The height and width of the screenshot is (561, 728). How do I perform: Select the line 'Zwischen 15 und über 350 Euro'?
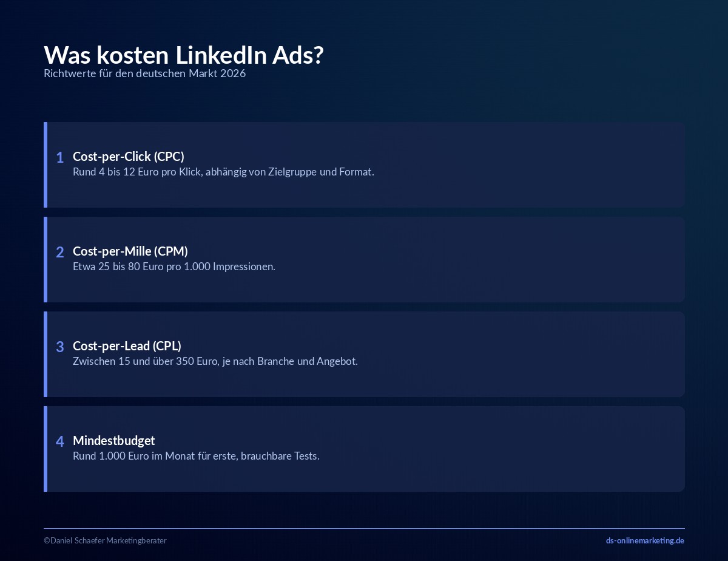point(145,361)
